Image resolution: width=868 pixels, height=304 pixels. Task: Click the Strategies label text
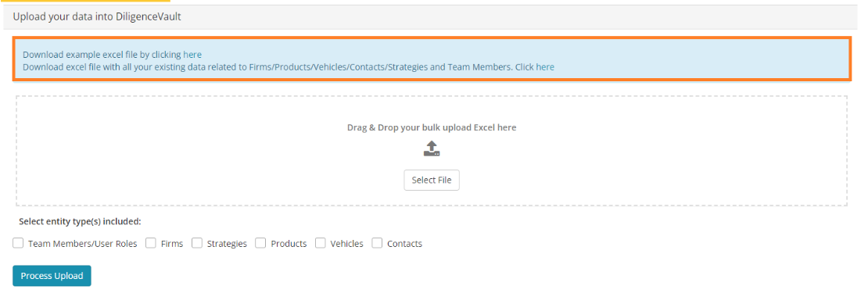pyautogui.click(x=227, y=244)
